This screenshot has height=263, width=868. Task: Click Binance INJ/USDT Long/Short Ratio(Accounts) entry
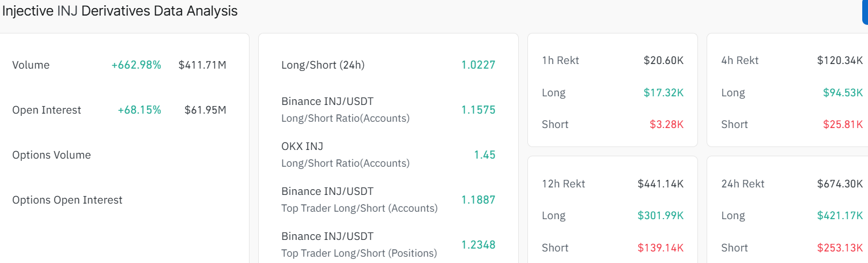coord(345,110)
